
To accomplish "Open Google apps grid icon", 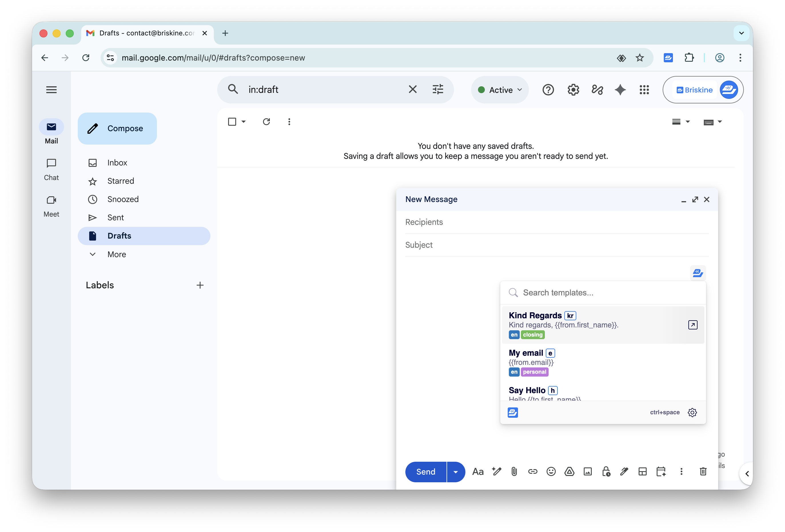I will (x=644, y=90).
